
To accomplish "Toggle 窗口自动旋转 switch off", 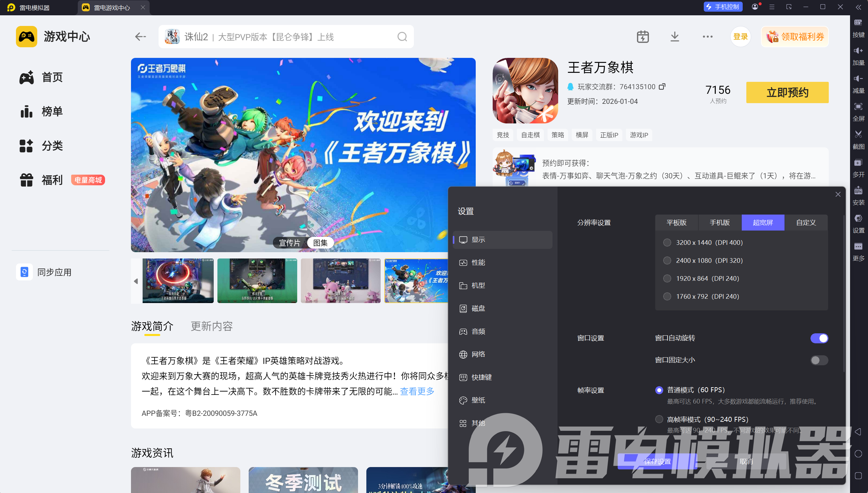I will click(x=819, y=338).
